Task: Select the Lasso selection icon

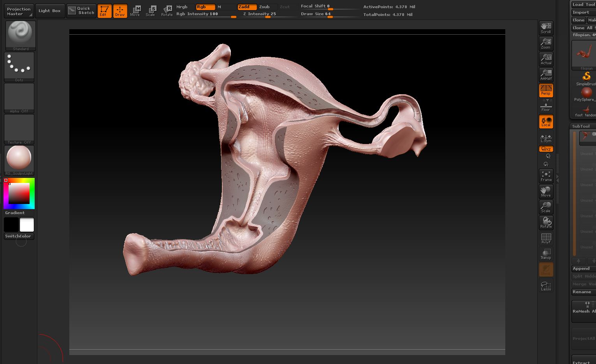Action: click(x=546, y=286)
